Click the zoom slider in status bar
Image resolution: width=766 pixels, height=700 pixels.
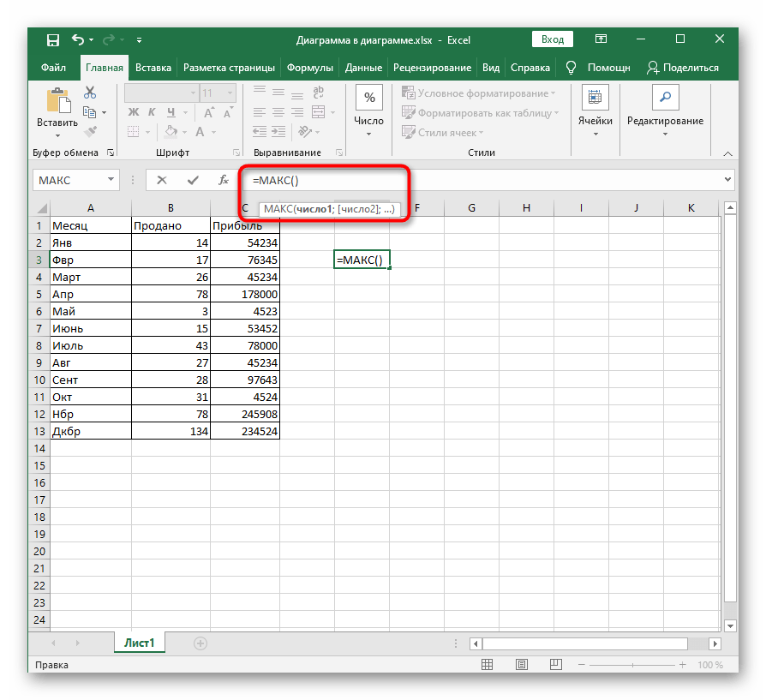click(632, 666)
